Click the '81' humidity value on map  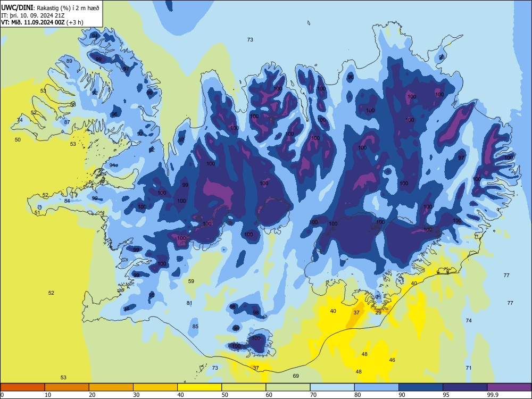189,303
